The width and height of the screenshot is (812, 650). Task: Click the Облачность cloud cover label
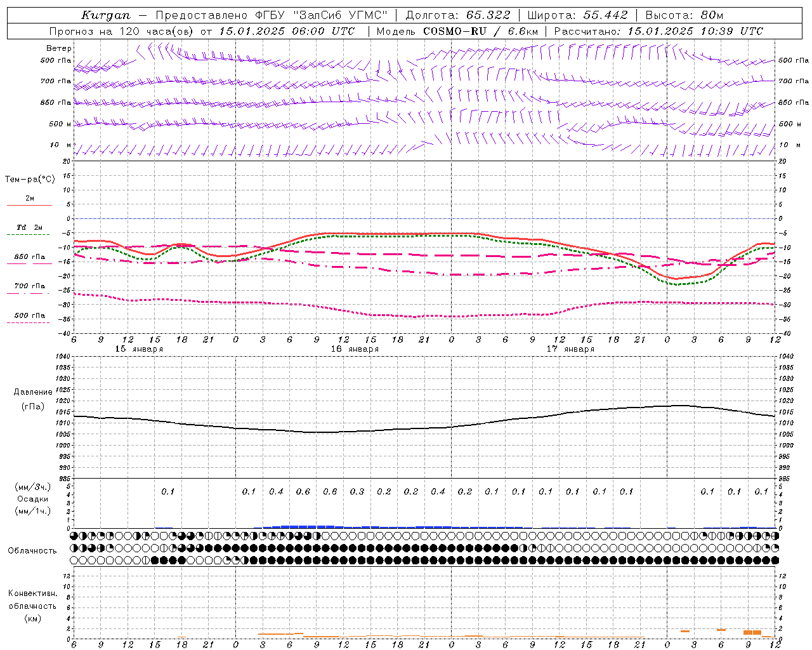coord(32,551)
